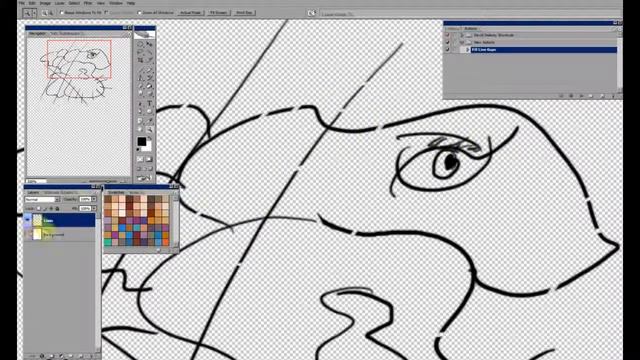Open the Image menu
The width and height of the screenshot is (640, 360).
(x=45, y=3)
